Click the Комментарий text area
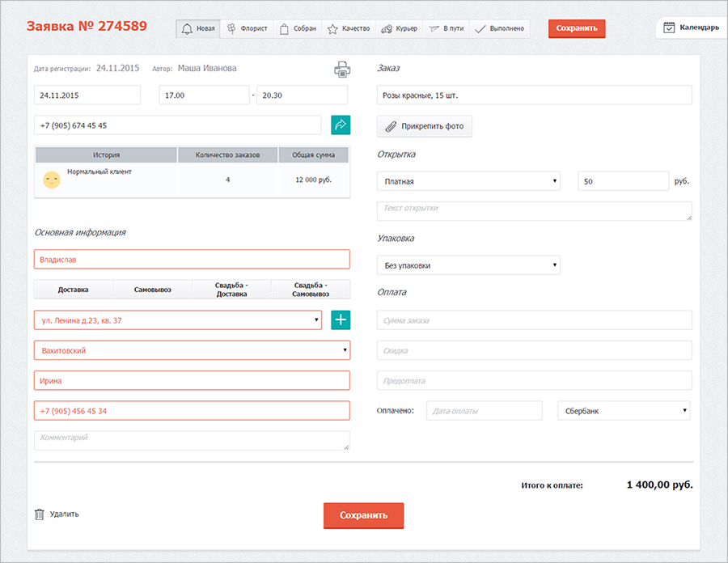This screenshot has width=728, height=563. click(x=192, y=441)
